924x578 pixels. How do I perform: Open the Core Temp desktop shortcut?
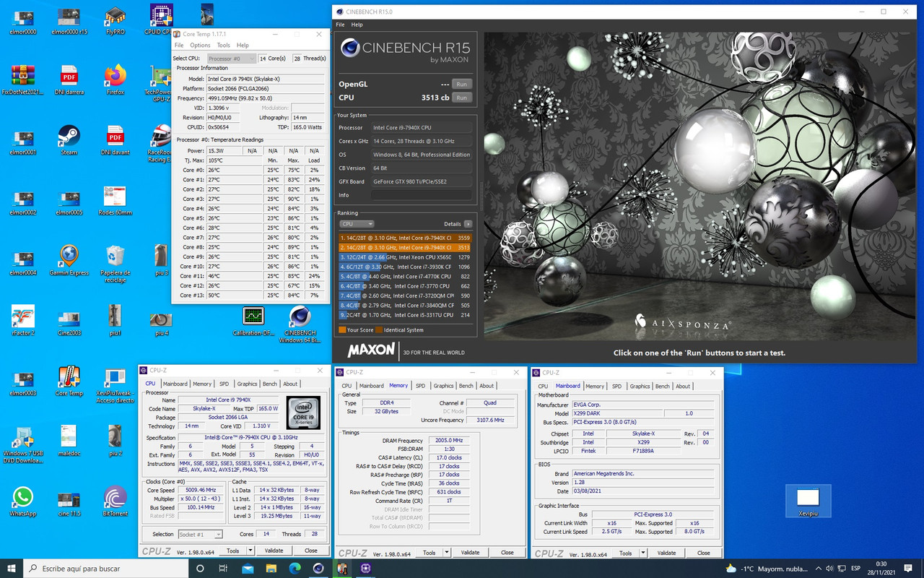[69, 381]
